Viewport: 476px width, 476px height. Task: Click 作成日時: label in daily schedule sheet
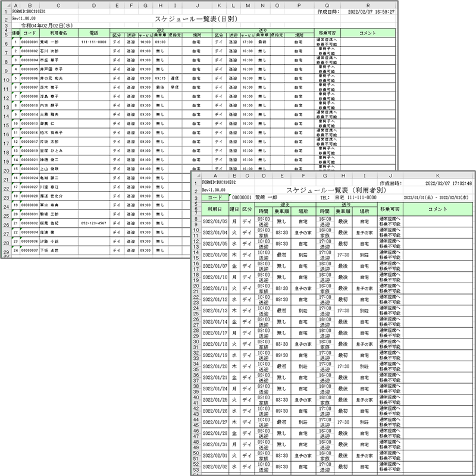pyautogui.click(x=328, y=11)
